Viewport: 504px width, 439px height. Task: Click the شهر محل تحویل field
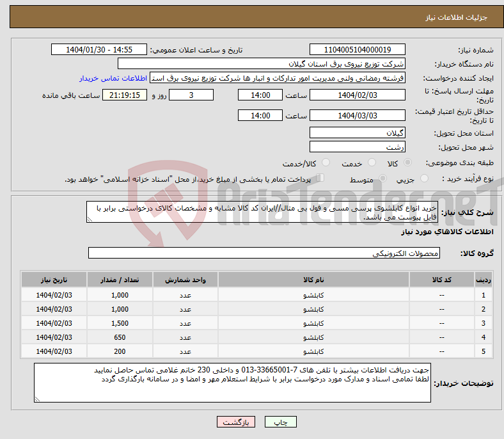click(x=358, y=147)
